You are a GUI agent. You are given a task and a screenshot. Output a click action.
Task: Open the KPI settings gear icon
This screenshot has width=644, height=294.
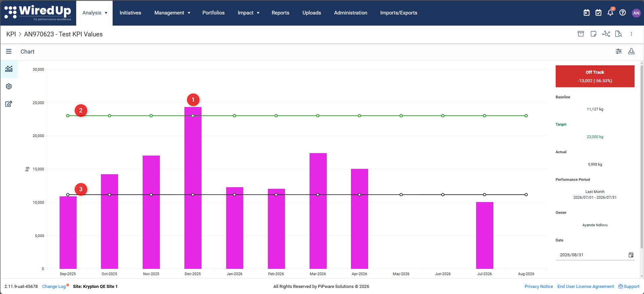pos(9,87)
